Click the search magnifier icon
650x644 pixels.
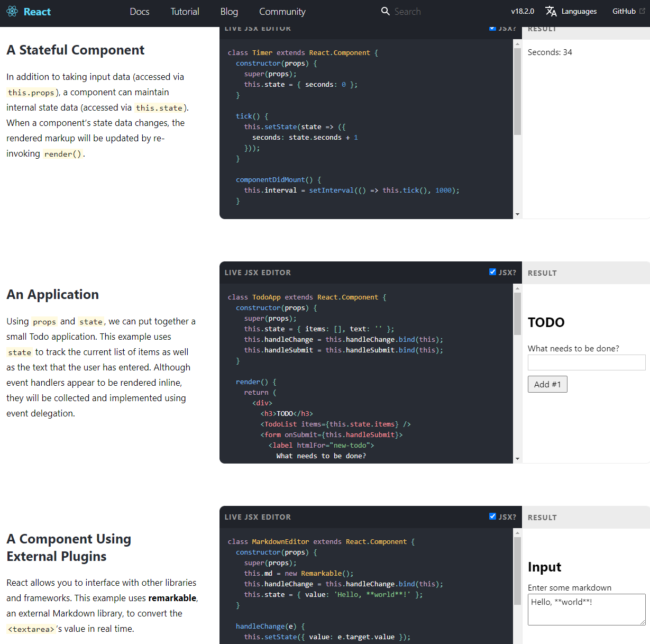pos(386,11)
